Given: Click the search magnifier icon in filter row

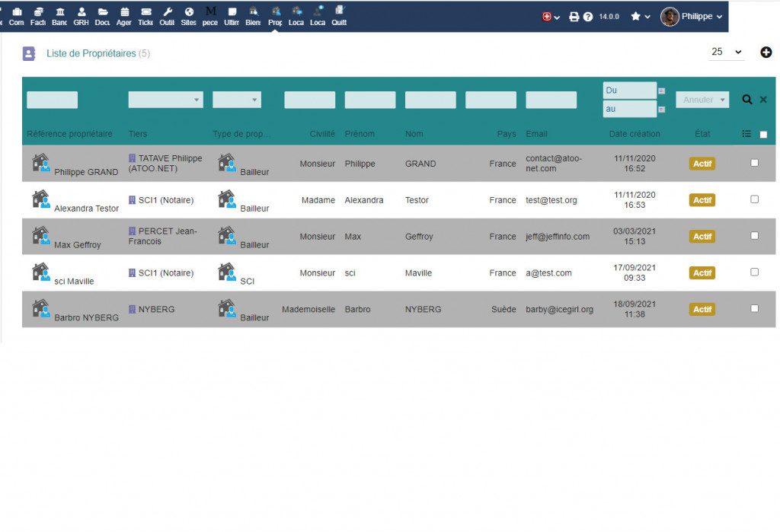Looking at the screenshot, I should tap(747, 100).
